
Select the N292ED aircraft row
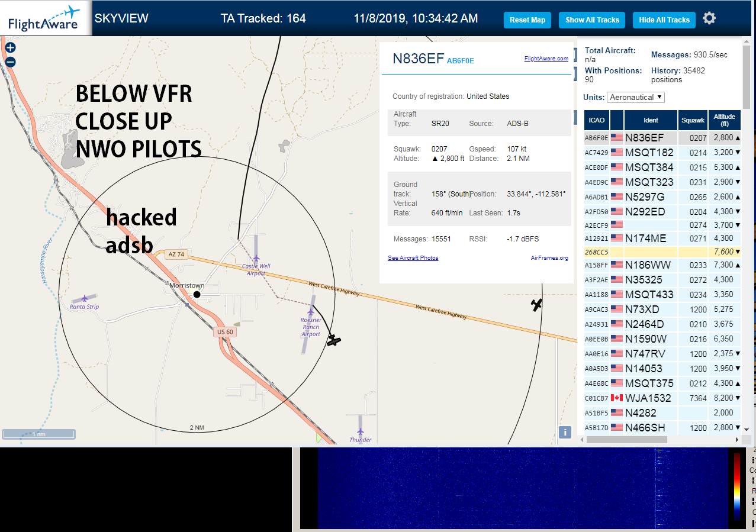click(662, 211)
